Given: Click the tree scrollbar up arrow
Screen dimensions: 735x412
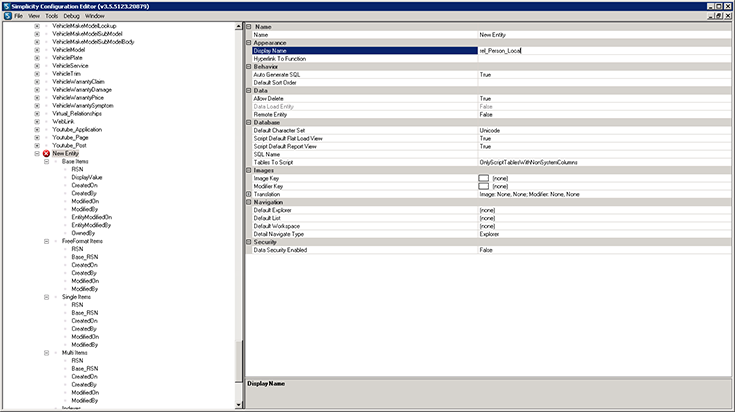Looking at the screenshot, I should coord(239,27).
